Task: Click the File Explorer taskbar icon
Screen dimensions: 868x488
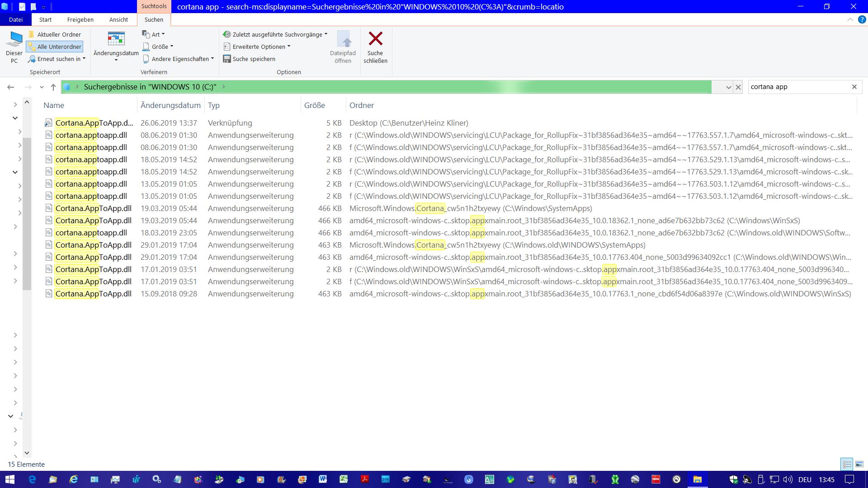Action: pos(697,479)
